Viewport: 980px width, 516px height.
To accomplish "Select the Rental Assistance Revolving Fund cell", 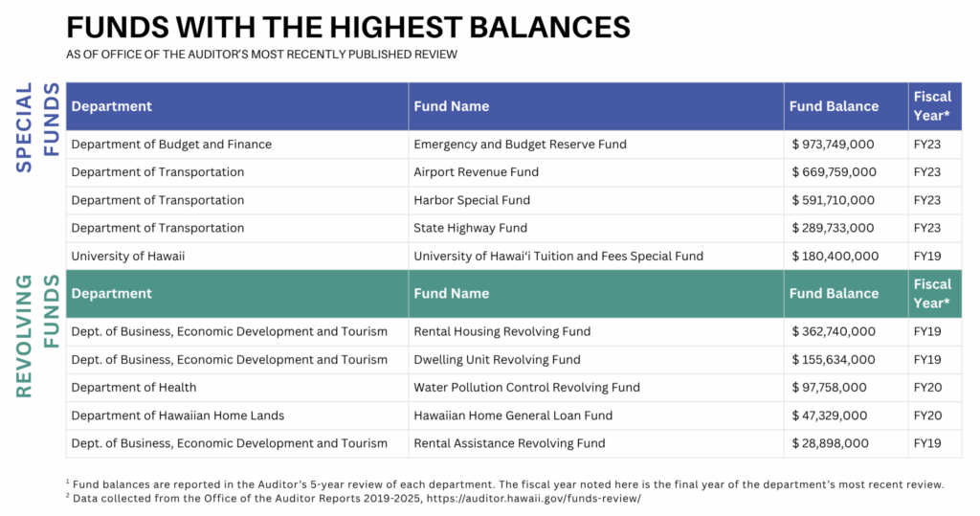I will click(509, 443).
